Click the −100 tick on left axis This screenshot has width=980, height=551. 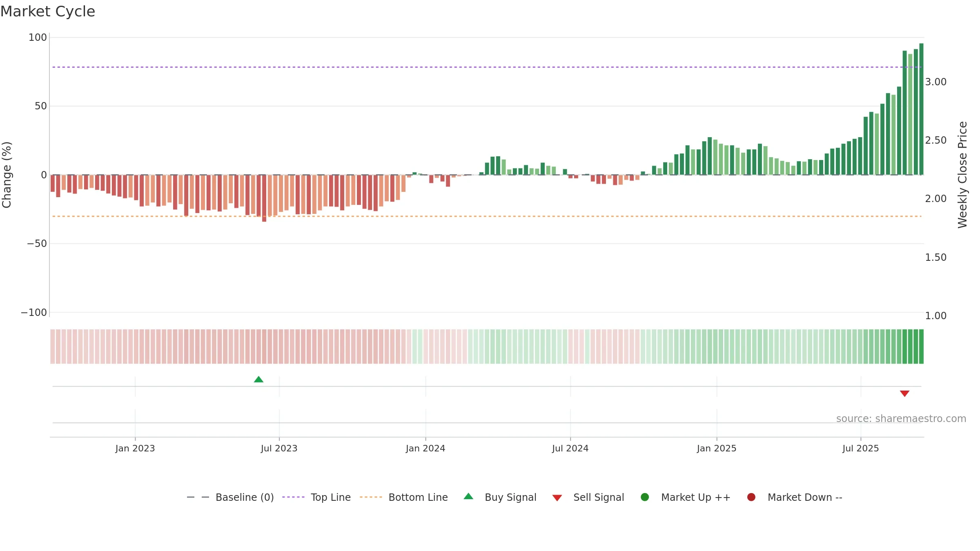coord(34,313)
